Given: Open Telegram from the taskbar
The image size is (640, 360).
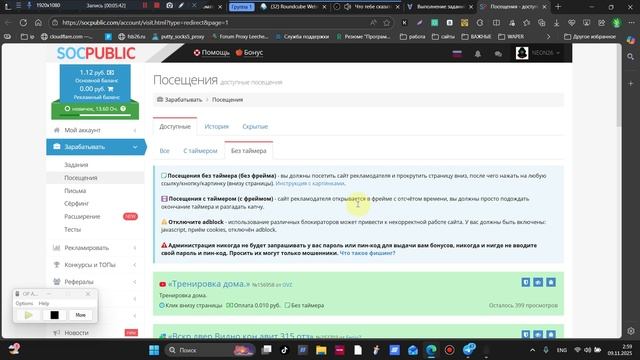Looking at the screenshot, I should [x=469, y=350].
